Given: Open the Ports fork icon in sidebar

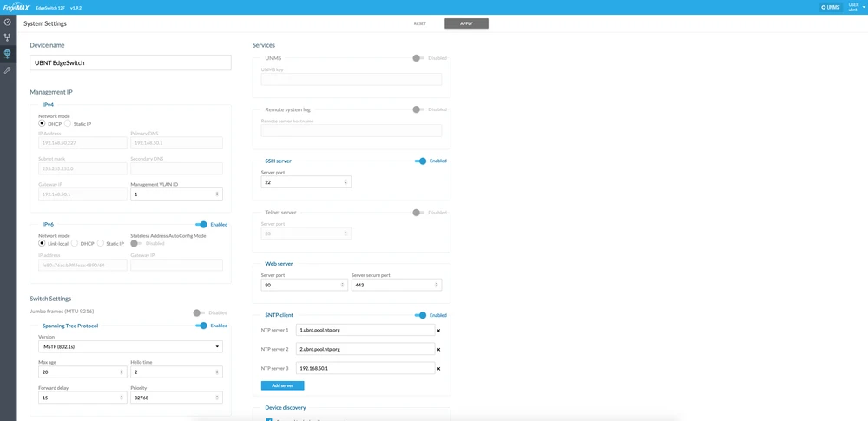Looking at the screenshot, I should 7,37.
